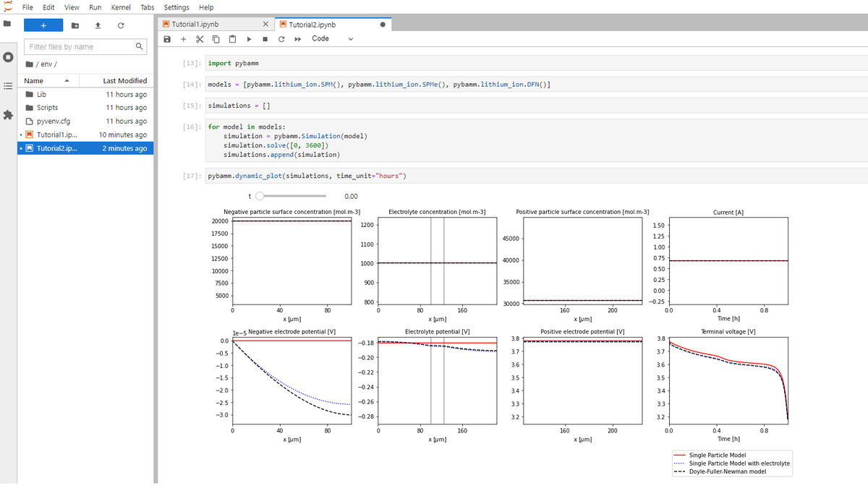Select the pyvenv.cfg file
868x491 pixels.
(x=86, y=121)
